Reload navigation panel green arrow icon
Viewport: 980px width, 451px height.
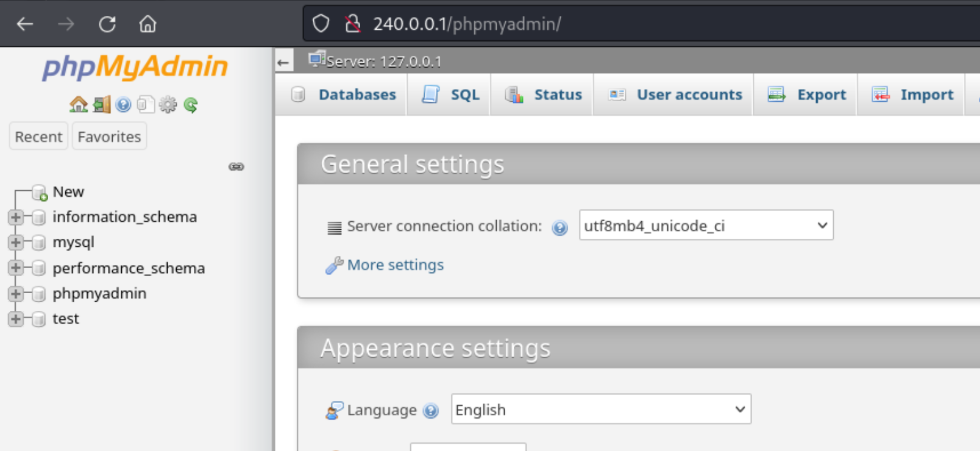[x=191, y=105]
